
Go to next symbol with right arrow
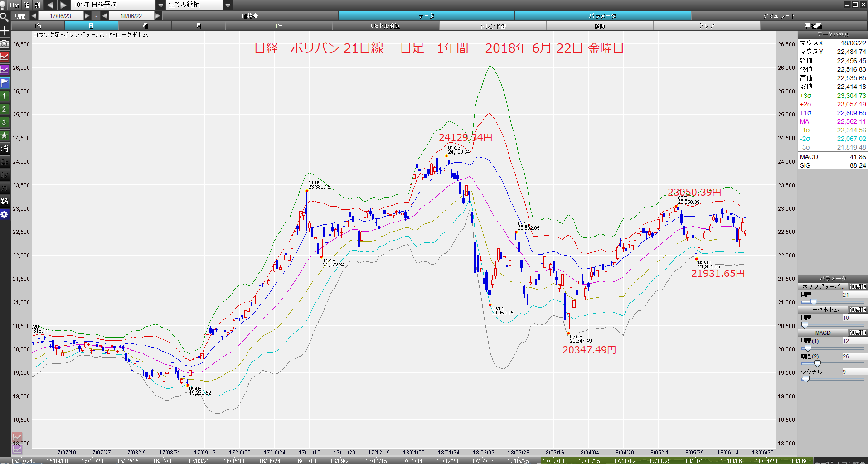[63, 5]
